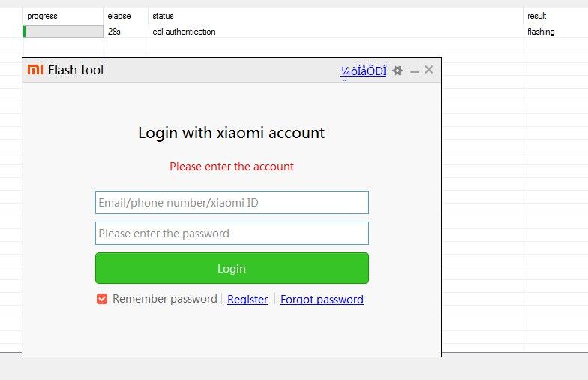Select the "edl authentication" status cell
Image resolution: width=588 pixels, height=380 pixels.
[x=184, y=32]
